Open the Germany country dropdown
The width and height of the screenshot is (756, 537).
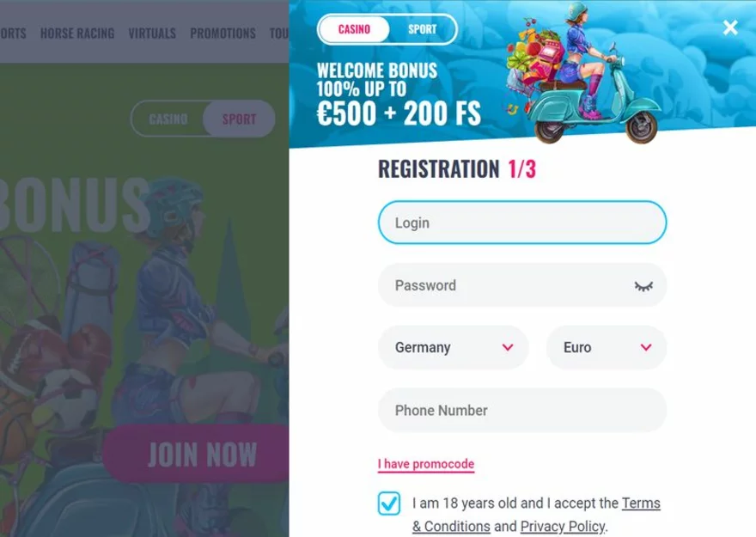coord(453,348)
